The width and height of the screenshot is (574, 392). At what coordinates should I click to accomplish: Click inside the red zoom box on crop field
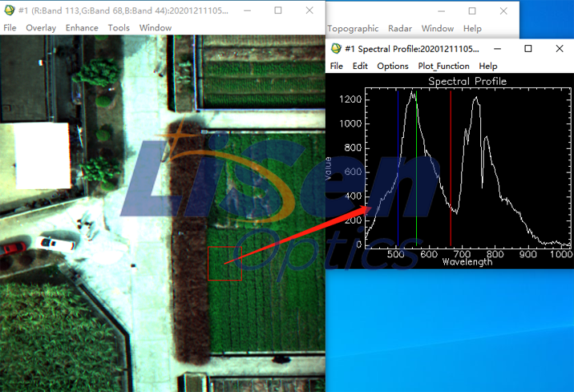(224, 264)
